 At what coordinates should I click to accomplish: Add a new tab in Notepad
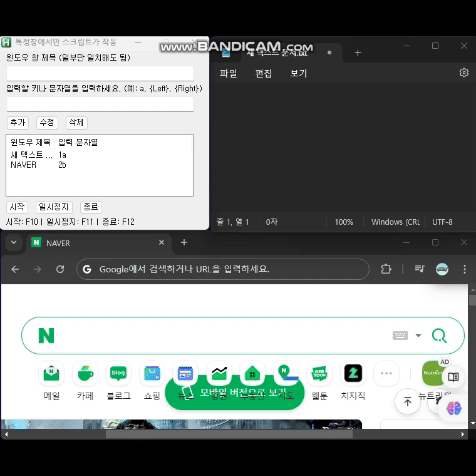358,53
